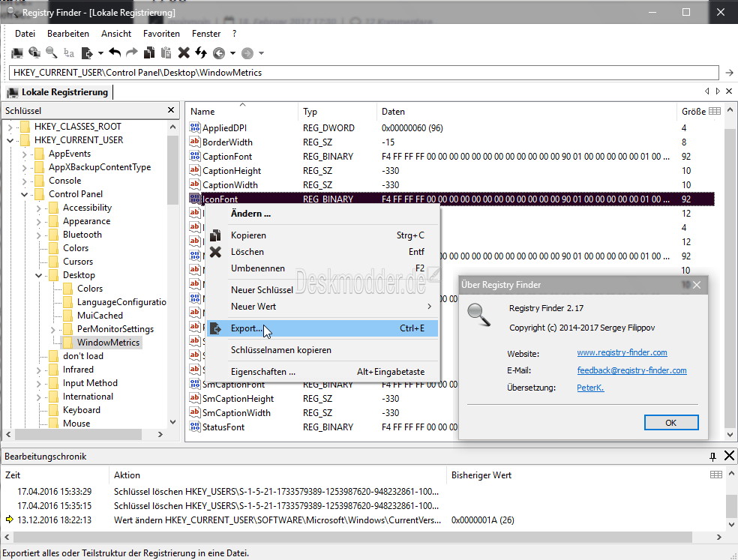Close the Bearbeitungschronik panel
The height and width of the screenshot is (560, 738).
click(x=729, y=456)
